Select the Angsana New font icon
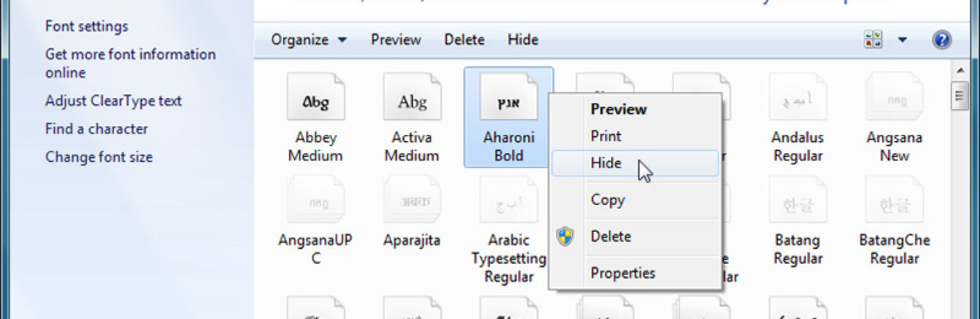 coord(895,98)
